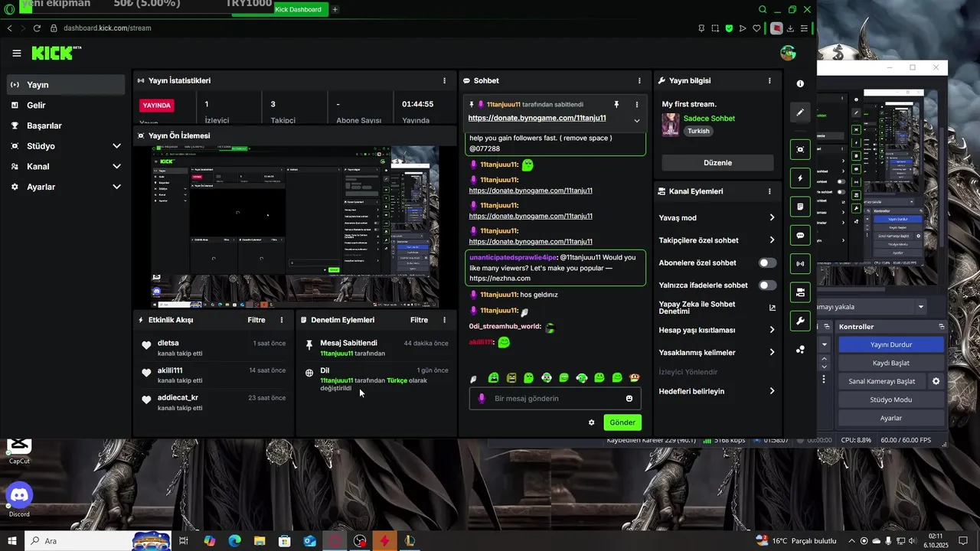Click the Düzenle button
The width and height of the screenshot is (980, 551).
717,163
